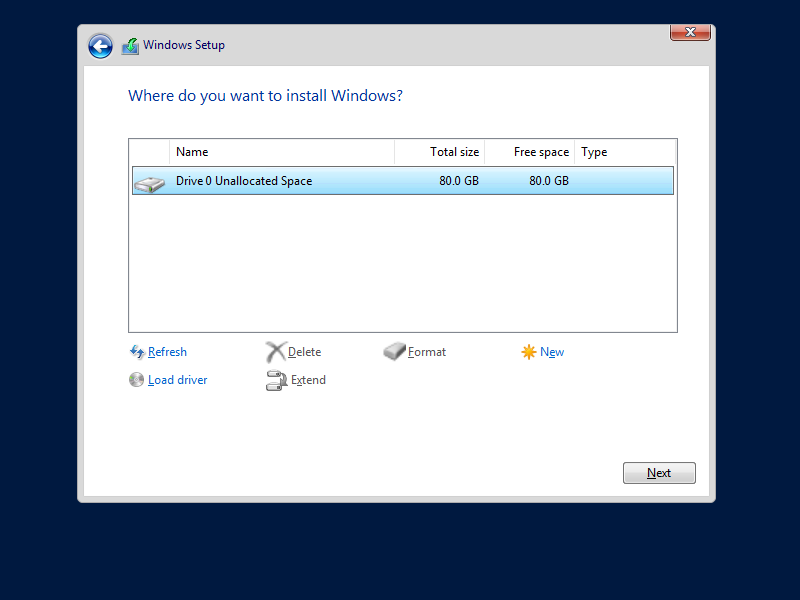Click the Format drive icon

click(x=394, y=351)
